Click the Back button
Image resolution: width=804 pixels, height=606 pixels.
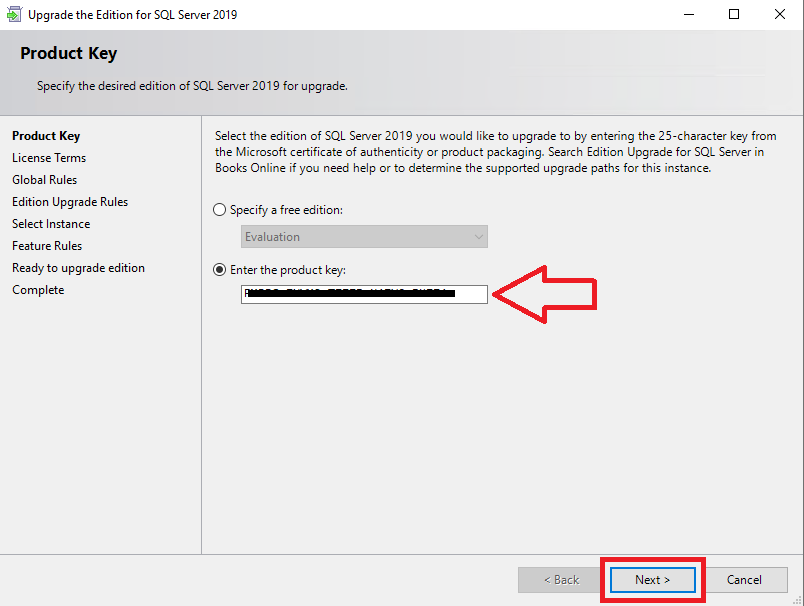(x=561, y=580)
